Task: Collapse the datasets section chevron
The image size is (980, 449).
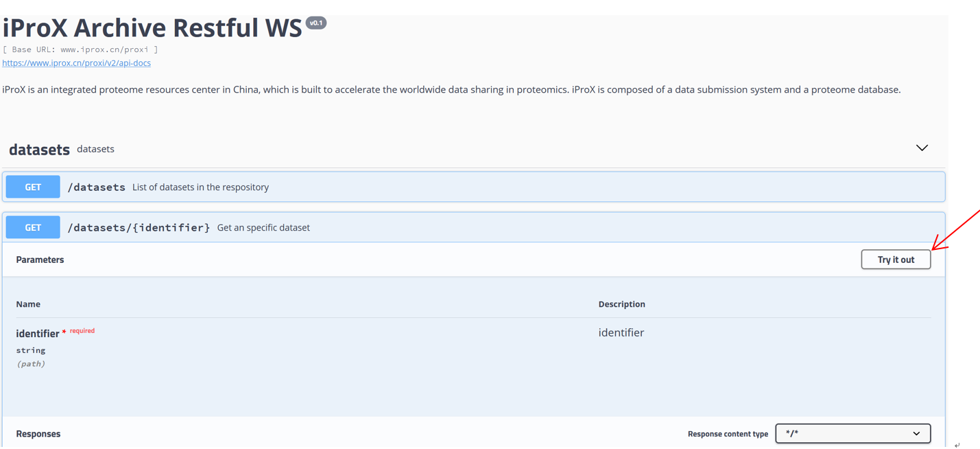Action: point(922,148)
